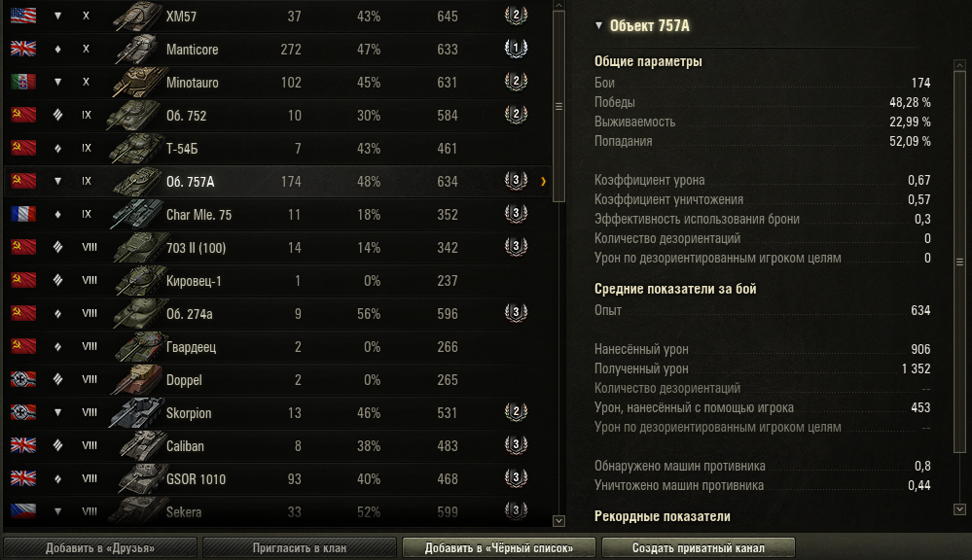Click Добавить в «Чёрный список» button
972x560 pixels.
[x=499, y=547]
